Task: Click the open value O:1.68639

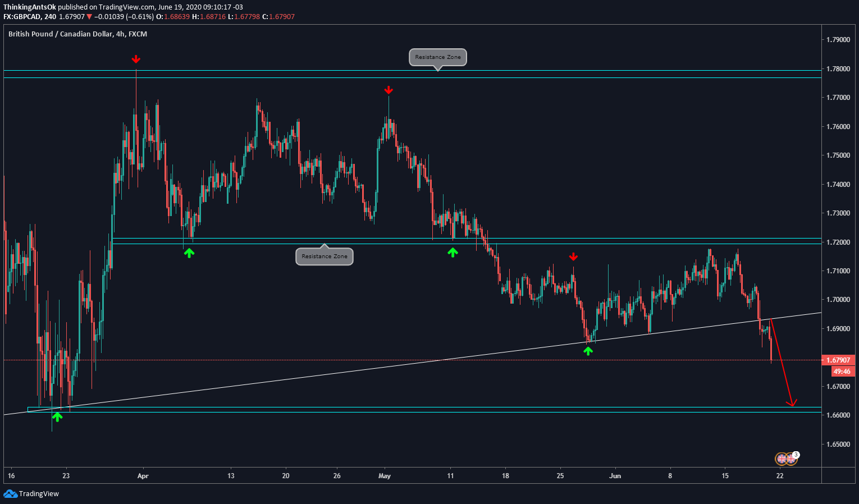Action: (173, 17)
